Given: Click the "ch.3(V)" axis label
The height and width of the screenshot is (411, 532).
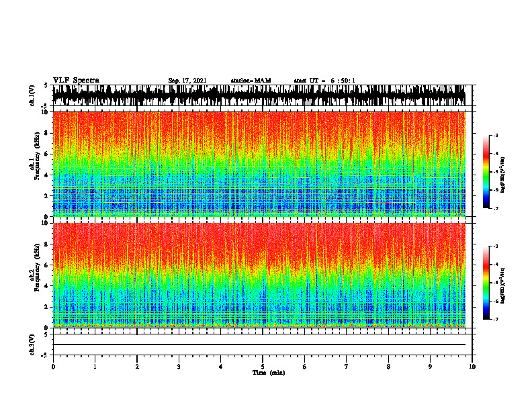Looking at the screenshot, I should (32, 345).
